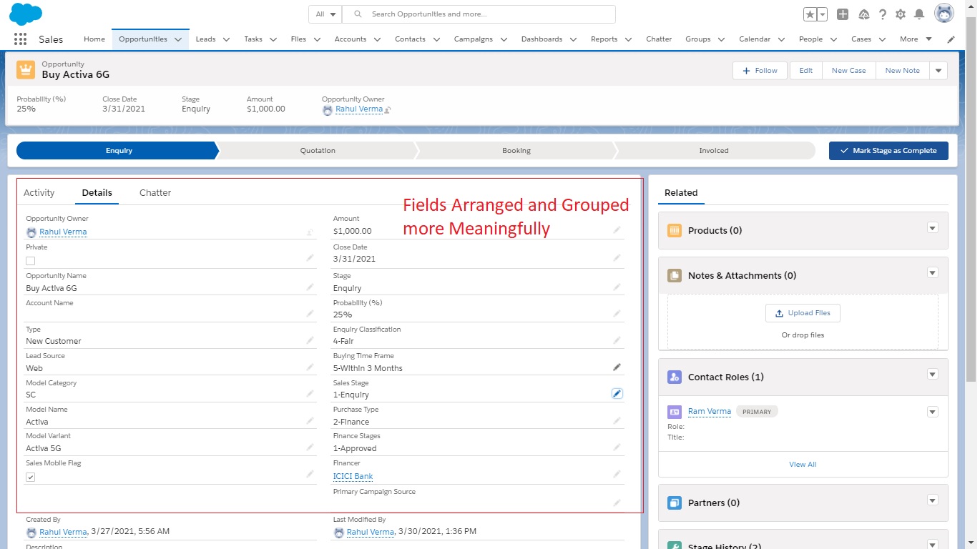Image resolution: width=980 pixels, height=549 pixels.
Task: Open the record actions dropdown arrow
Action: (x=939, y=71)
